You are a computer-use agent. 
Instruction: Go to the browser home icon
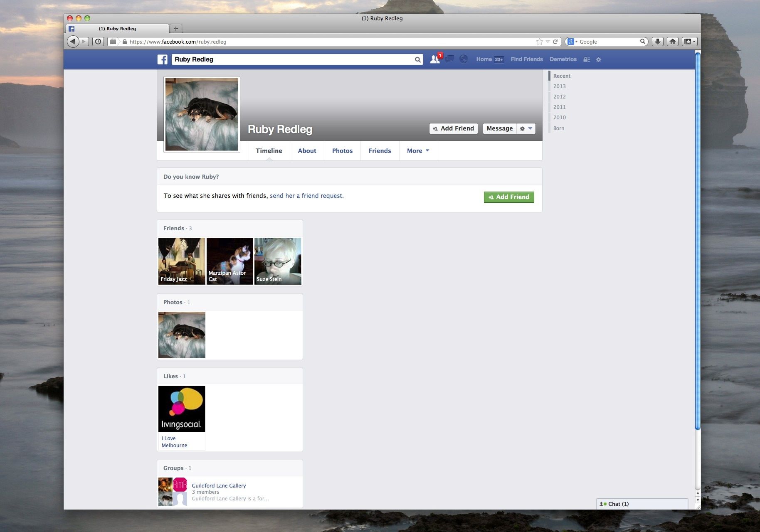(x=673, y=42)
